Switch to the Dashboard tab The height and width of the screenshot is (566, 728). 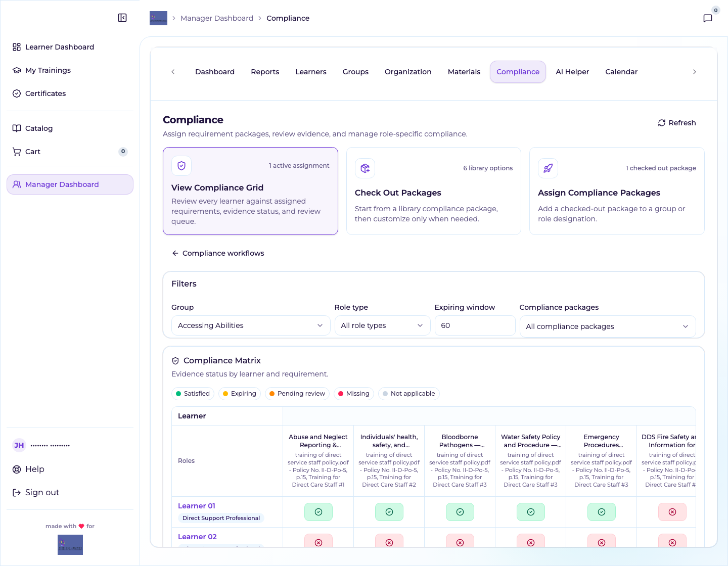coord(215,72)
